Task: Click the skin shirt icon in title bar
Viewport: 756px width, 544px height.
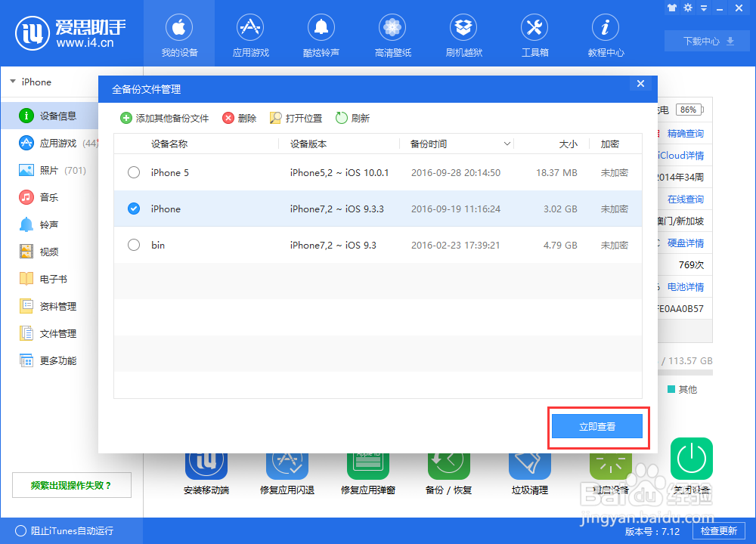Action: pyautogui.click(x=672, y=8)
